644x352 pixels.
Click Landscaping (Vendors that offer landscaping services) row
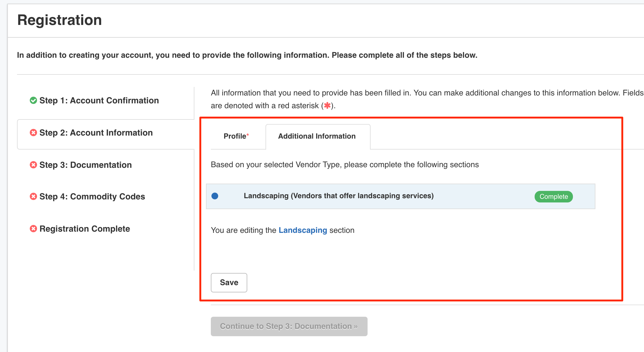tap(400, 196)
